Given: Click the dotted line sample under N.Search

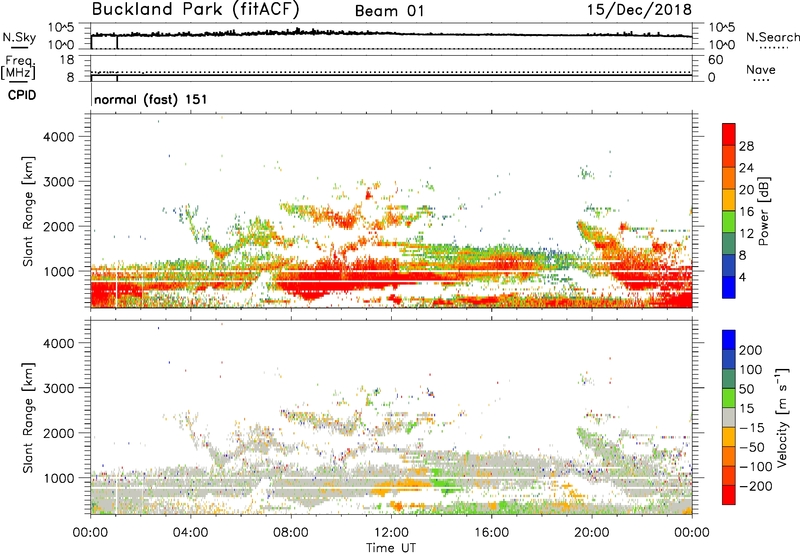Looking at the screenshot, I should click(x=774, y=48).
